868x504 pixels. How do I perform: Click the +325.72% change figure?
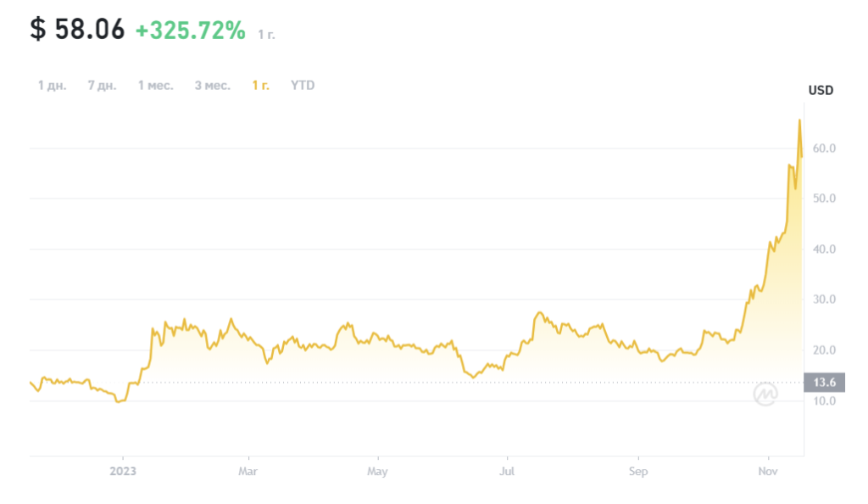pyautogui.click(x=190, y=31)
